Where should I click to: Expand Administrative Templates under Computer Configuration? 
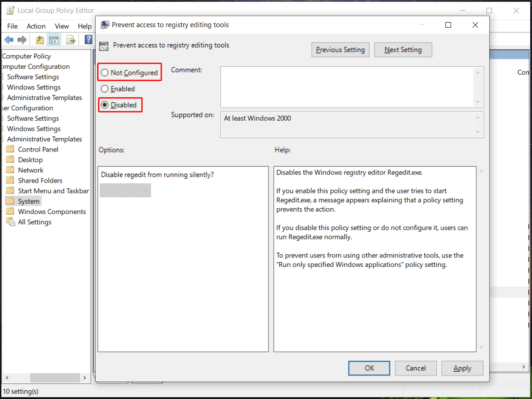click(x=44, y=98)
